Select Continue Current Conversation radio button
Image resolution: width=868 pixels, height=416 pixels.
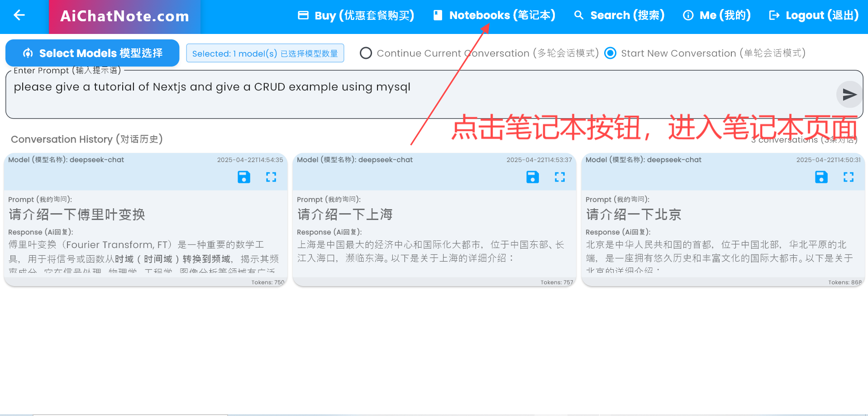coord(366,53)
